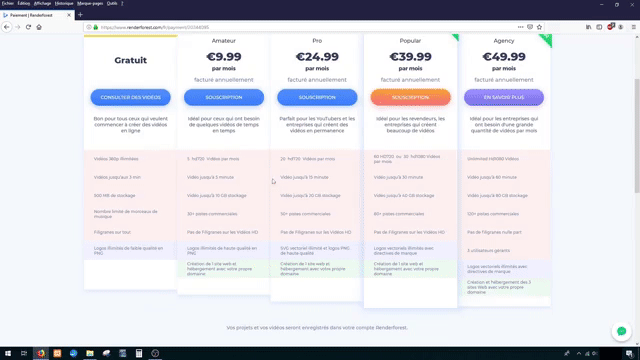
Task: Go back to the previous page
Action: click(x=7, y=27)
